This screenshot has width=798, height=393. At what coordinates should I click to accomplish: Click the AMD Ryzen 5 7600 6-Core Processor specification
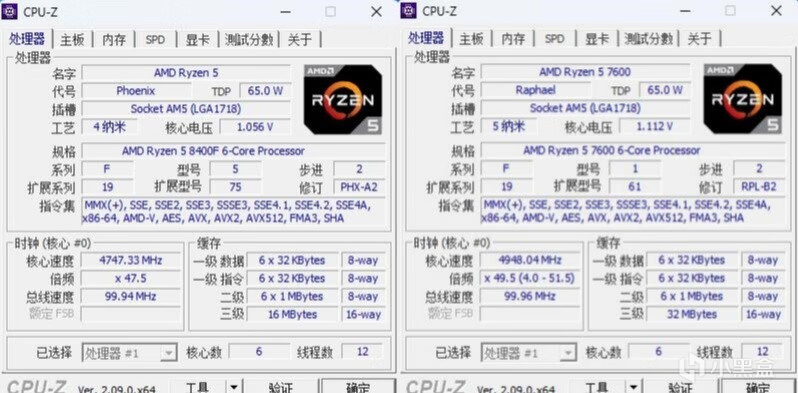pyautogui.click(x=633, y=151)
